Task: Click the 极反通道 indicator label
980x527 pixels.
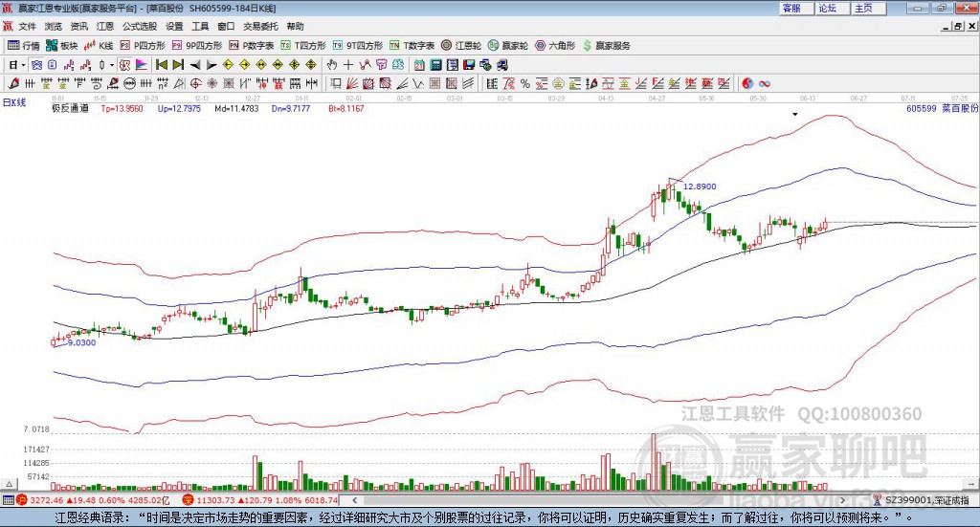Action: (x=70, y=109)
